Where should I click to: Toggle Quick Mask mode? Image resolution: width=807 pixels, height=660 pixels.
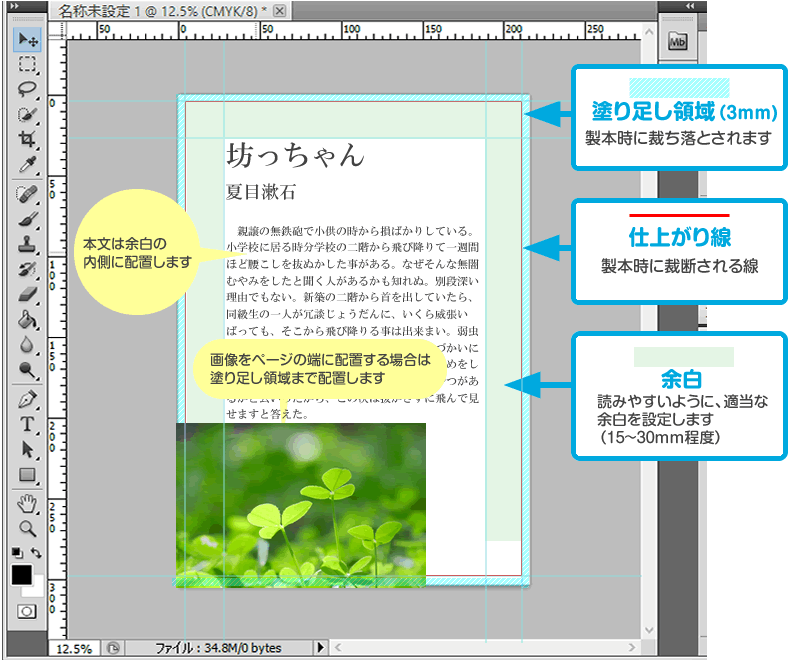[27, 610]
